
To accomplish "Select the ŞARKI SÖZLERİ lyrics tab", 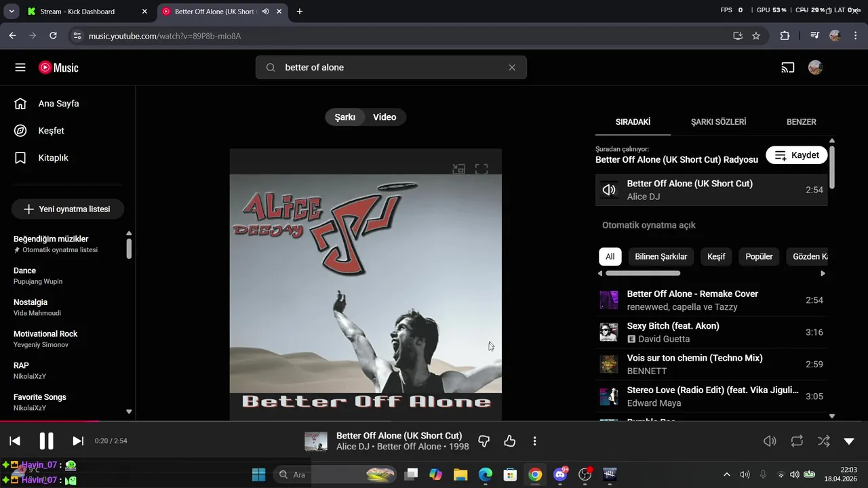I will [719, 122].
